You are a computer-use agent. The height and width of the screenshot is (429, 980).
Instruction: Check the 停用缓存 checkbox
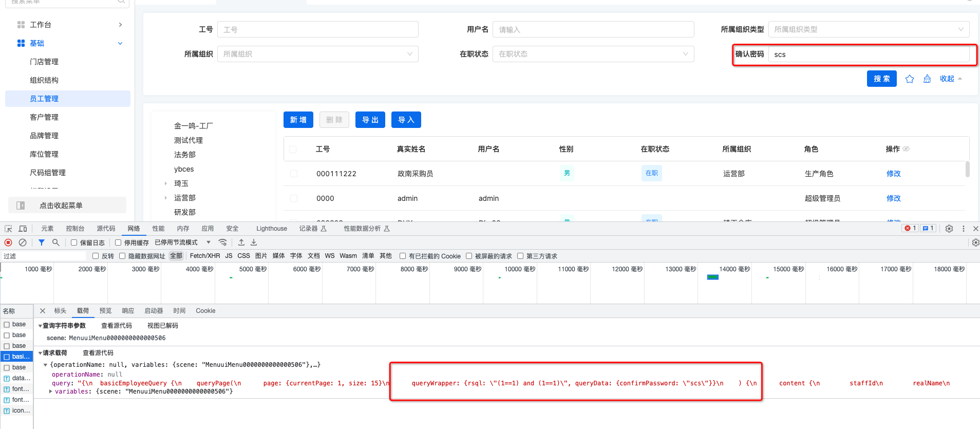click(118, 243)
